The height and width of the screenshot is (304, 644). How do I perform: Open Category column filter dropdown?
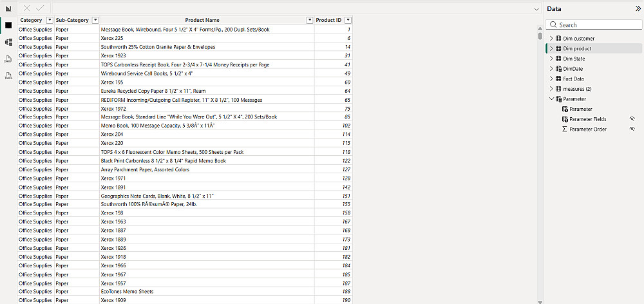tap(50, 20)
